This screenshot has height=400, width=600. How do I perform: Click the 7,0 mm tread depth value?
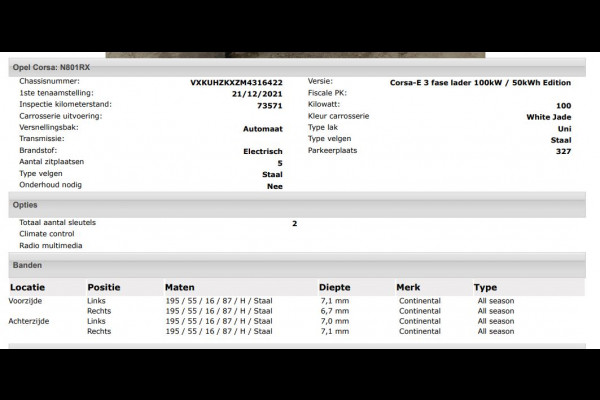tap(335, 321)
